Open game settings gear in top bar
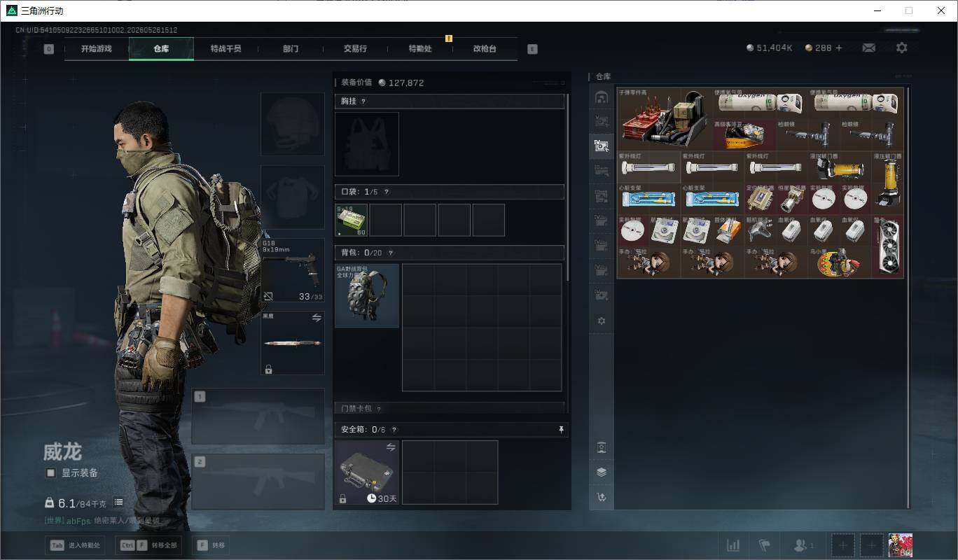Image resolution: width=958 pixels, height=560 pixels. coord(902,48)
